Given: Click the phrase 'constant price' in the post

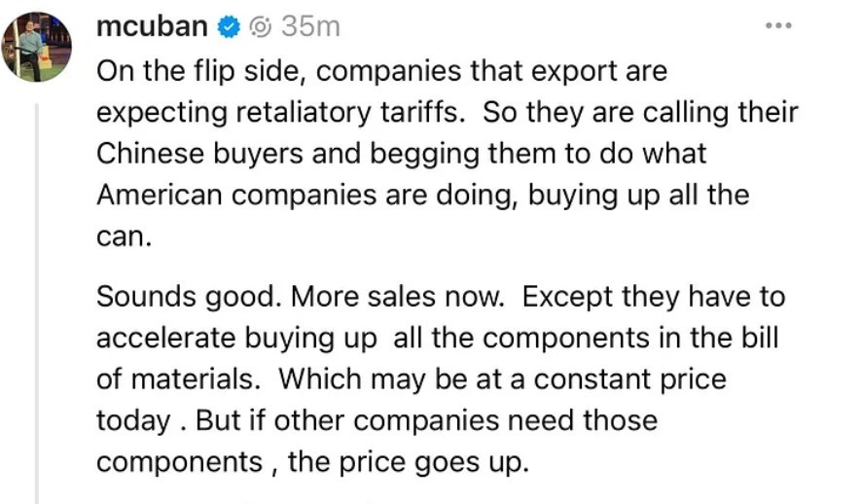Looking at the screenshot, I should click(x=629, y=379).
